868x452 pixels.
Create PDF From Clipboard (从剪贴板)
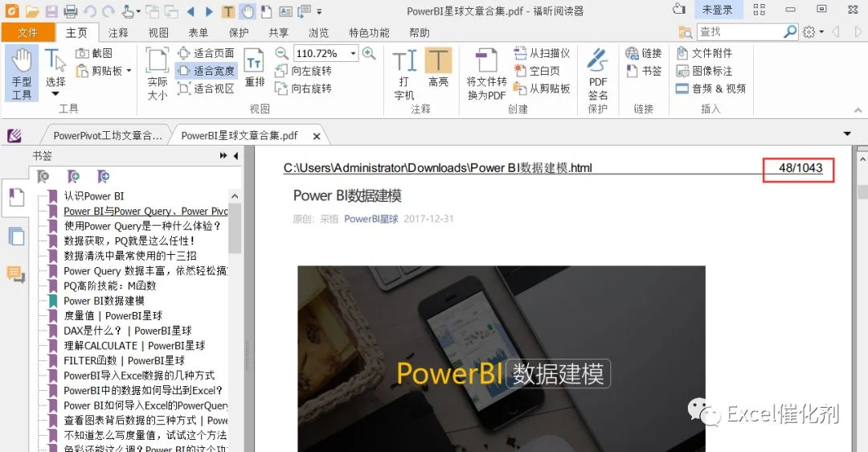[x=542, y=88]
